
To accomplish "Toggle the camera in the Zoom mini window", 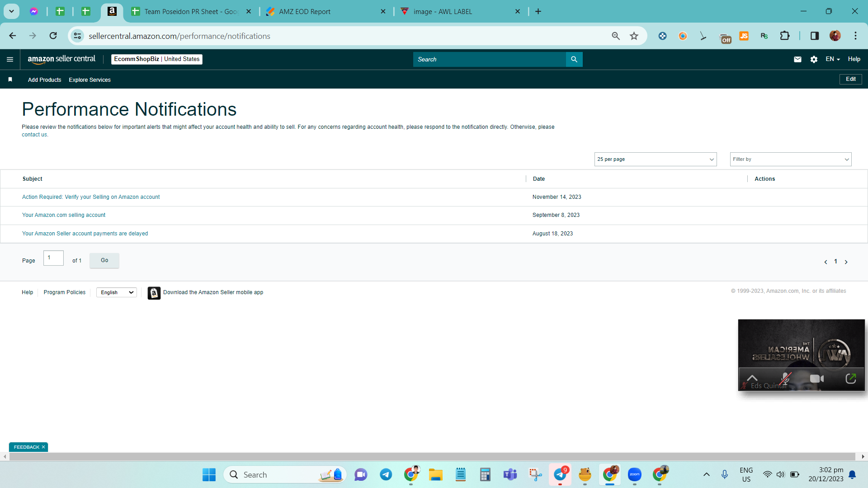I will click(x=816, y=379).
